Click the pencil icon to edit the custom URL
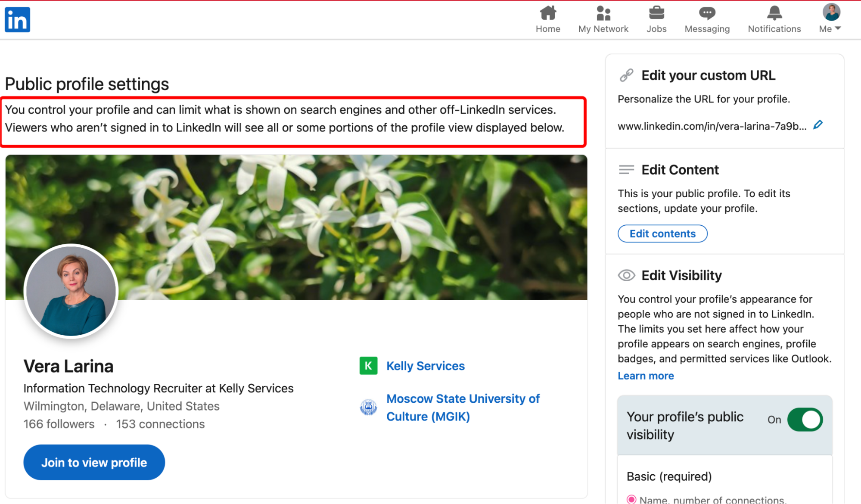The image size is (861, 504). click(x=818, y=124)
